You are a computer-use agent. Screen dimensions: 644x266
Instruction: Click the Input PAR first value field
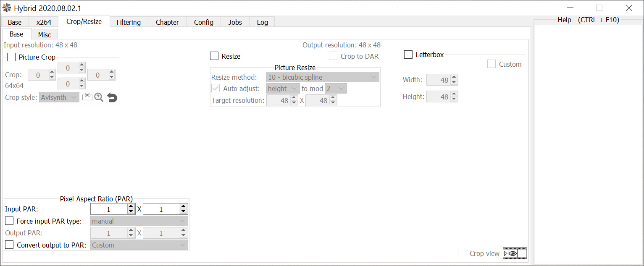pyautogui.click(x=109, y=209)
